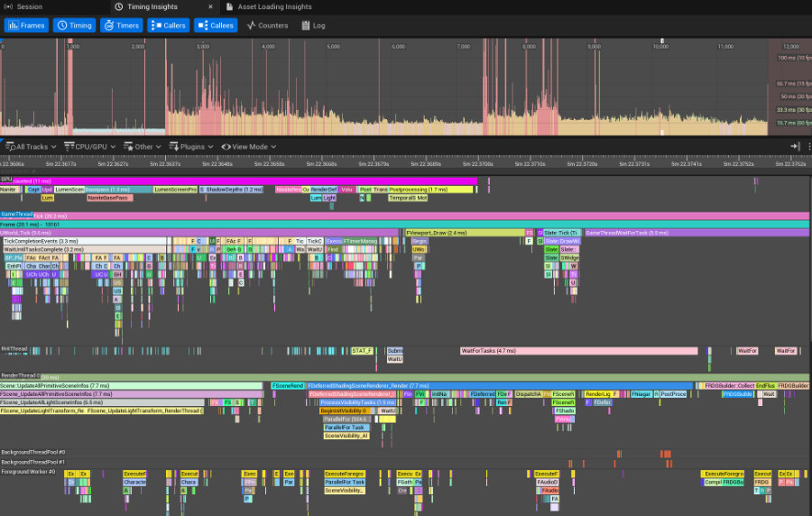Viewport: 812px width, 516px height.
Task: Close the Timing Insights tab
Action: click(210, 6)
